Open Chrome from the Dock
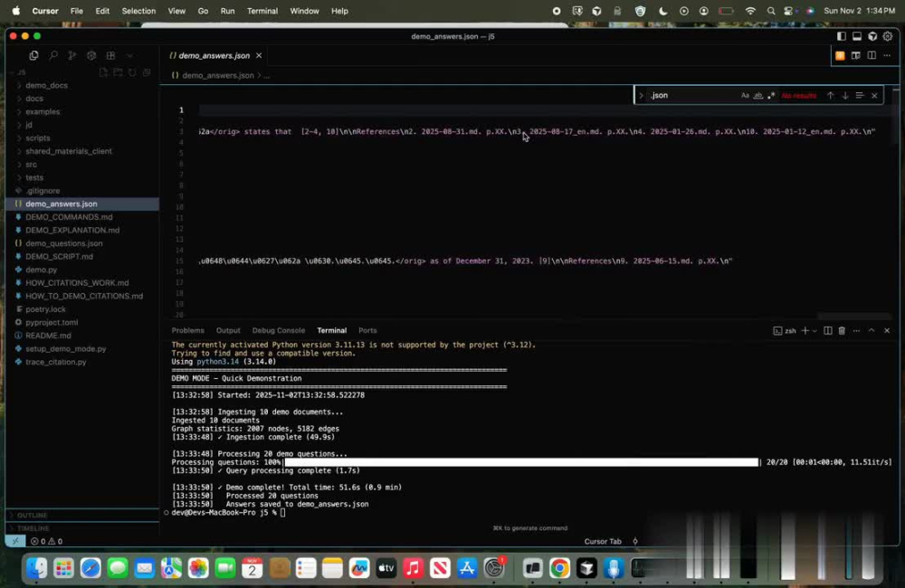 click(559, 568)
